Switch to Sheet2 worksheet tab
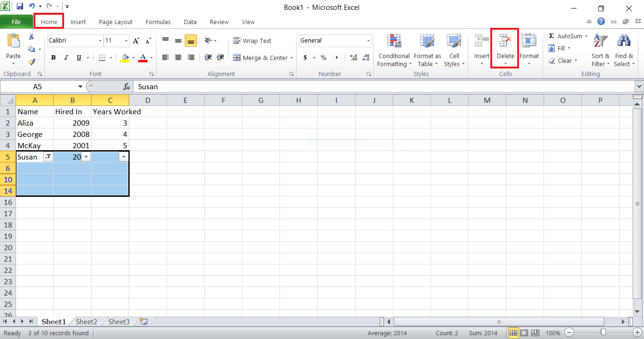The height and width of the screenshot is (339, 644). (86, 322)
